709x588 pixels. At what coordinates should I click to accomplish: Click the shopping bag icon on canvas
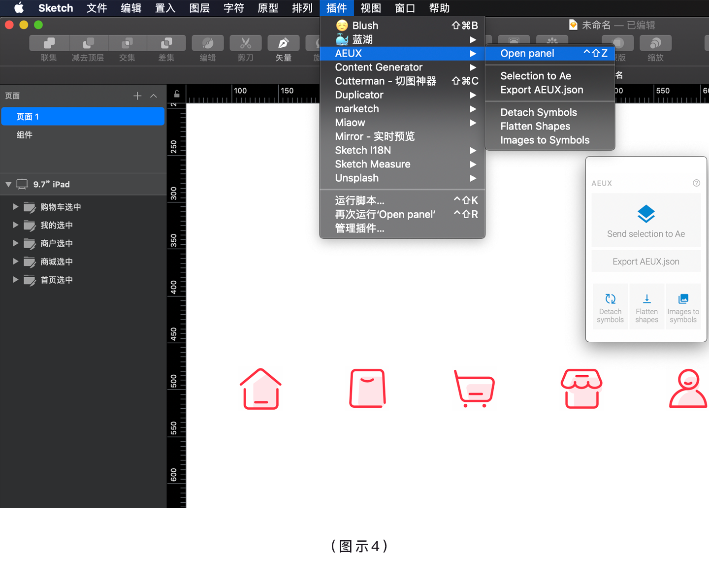coord(367,389)
